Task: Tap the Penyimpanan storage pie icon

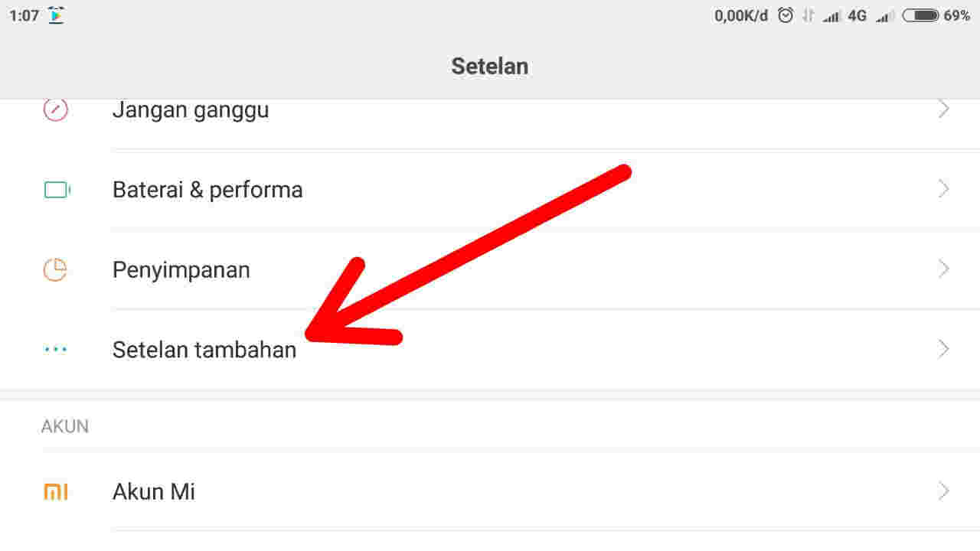Action: pos(55,269)
